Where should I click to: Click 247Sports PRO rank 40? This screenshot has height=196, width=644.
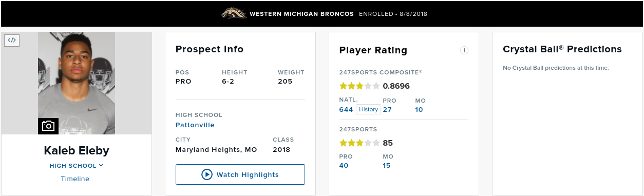[x=344, y=165]
